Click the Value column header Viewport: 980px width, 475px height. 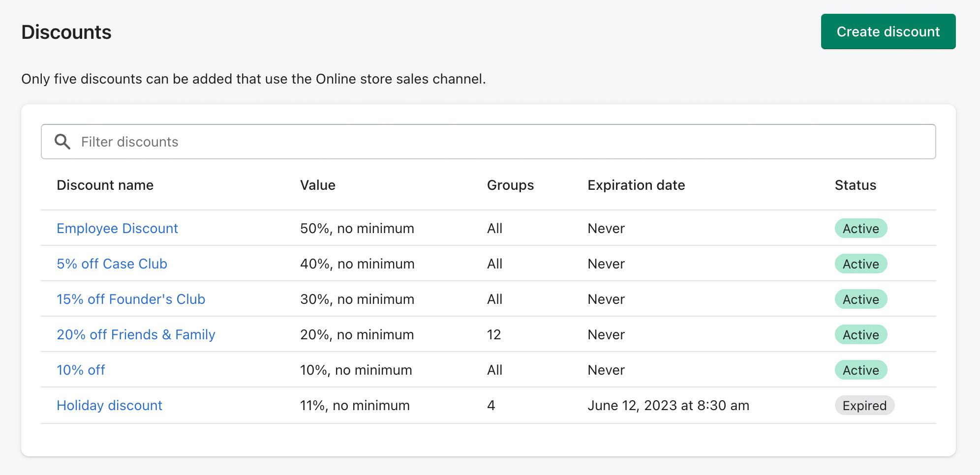tap(317, 185)
